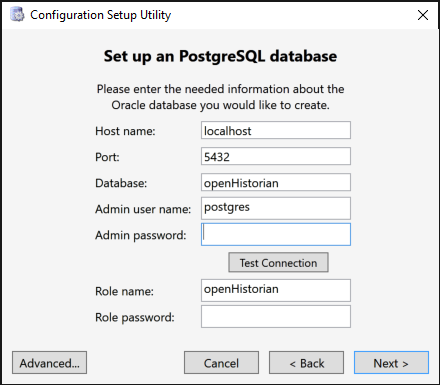Viewport: 440px width, 385px height.
Task: Focus the empty Admin password field
Action: (276, 234)
